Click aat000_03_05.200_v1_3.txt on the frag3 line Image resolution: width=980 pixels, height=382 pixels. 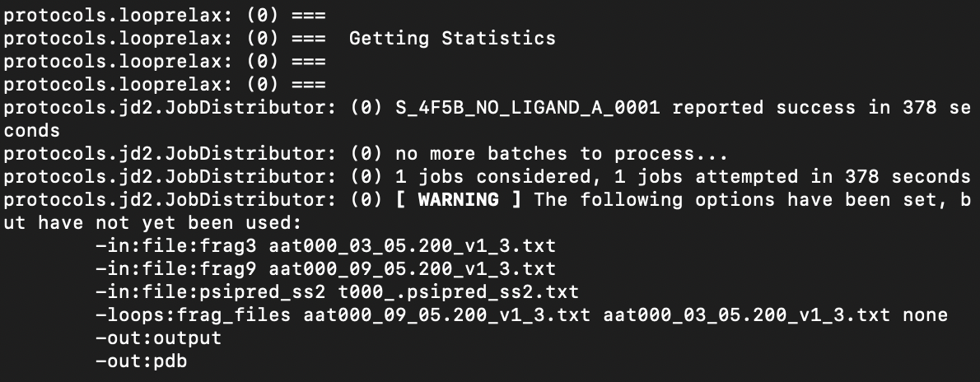412,245
